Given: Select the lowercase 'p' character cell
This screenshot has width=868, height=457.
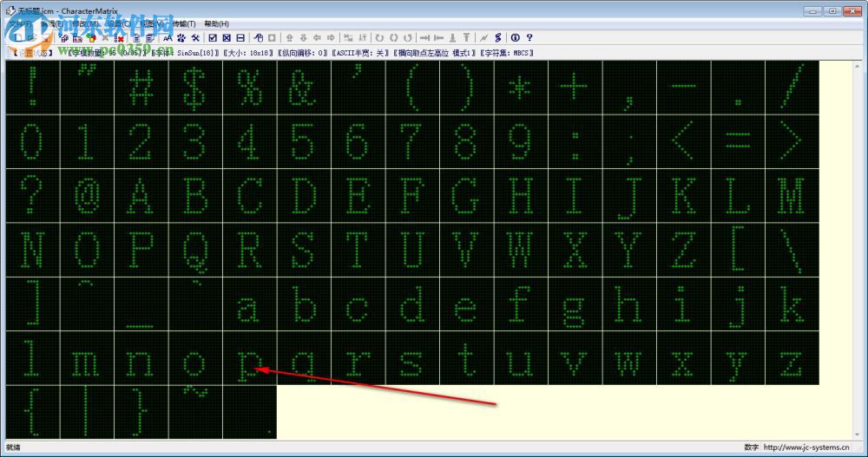Looking at the screenshot, I should tap(250, 358).
